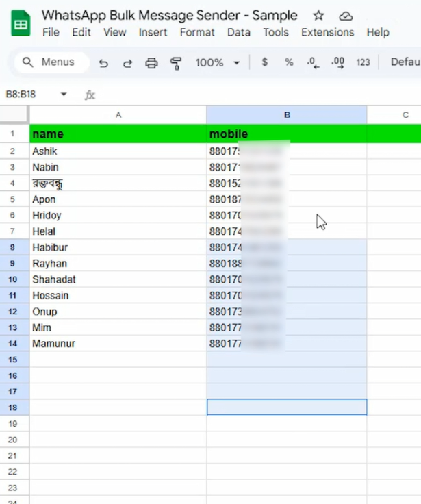Click the active cell B18
421x504 pixels.
(287, 407)
